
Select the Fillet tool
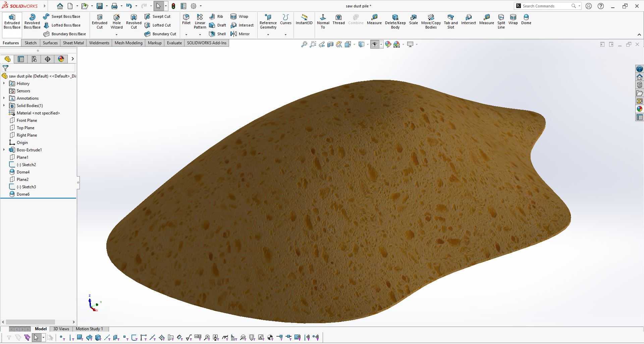[186, 19]
